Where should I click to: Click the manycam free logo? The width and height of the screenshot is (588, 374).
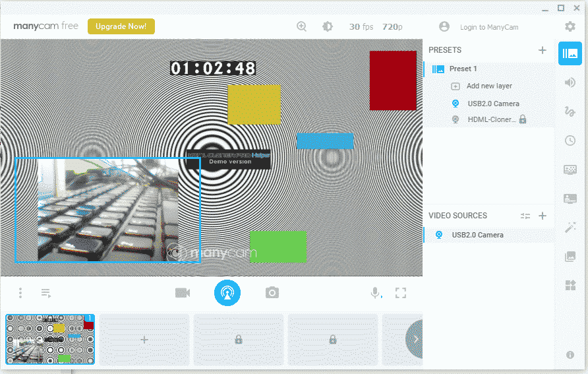[x=45, y=26]
